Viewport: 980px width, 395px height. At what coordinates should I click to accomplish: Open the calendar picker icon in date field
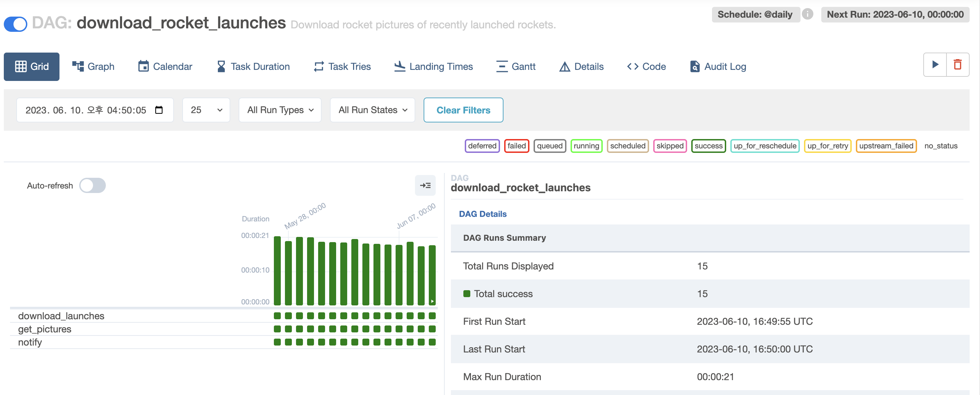click(159, 110)
